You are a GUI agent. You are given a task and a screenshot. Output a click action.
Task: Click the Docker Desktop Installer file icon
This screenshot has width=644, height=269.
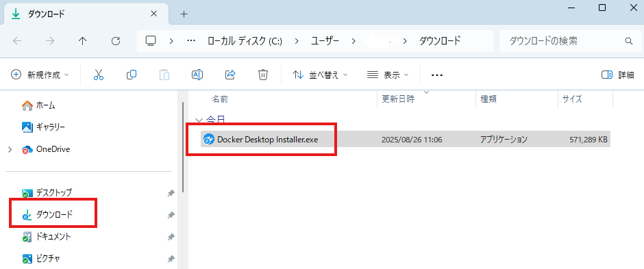(209, 140)
